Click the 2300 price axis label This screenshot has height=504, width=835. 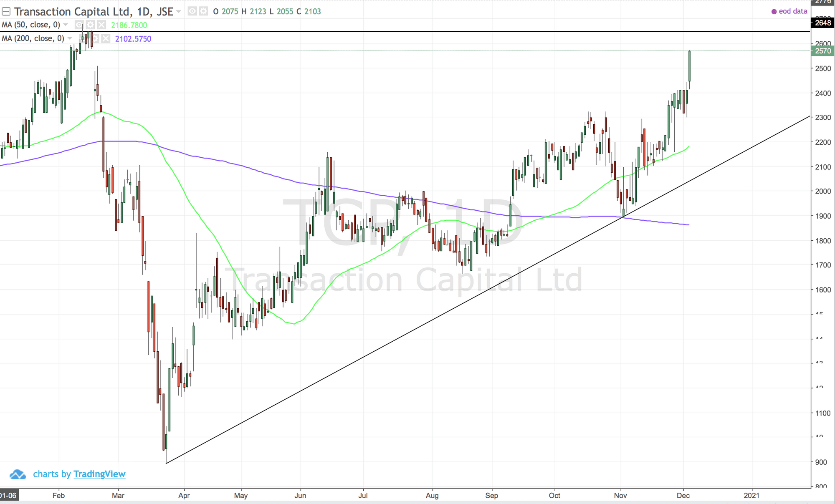pos(823,118)
